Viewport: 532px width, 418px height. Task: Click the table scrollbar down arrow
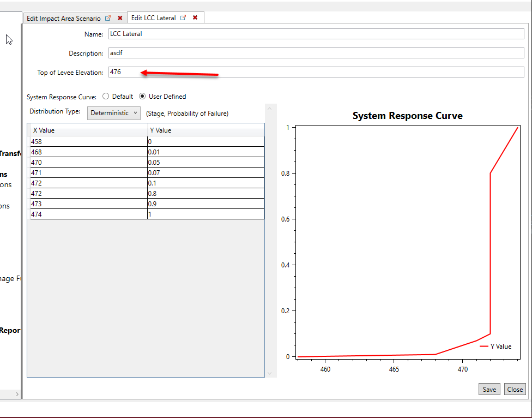click(269, 372)
